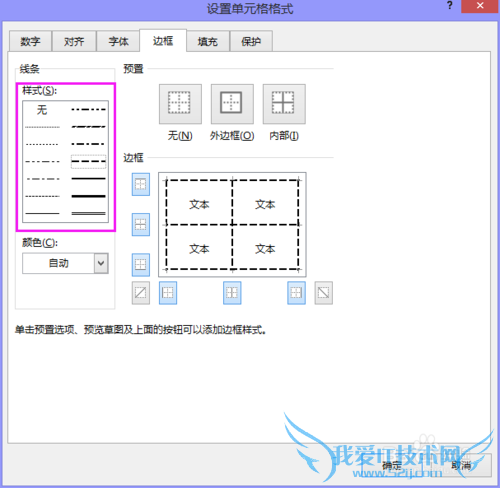Apply the 内部 inside preset icon
The width and height of the screenshot is (500, 488).
284,104
